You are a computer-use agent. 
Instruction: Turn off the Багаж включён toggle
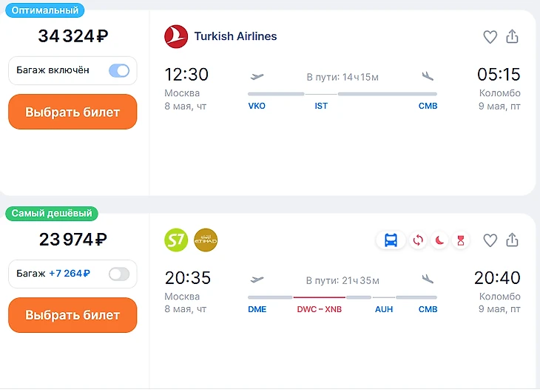[x=118, y=70]
